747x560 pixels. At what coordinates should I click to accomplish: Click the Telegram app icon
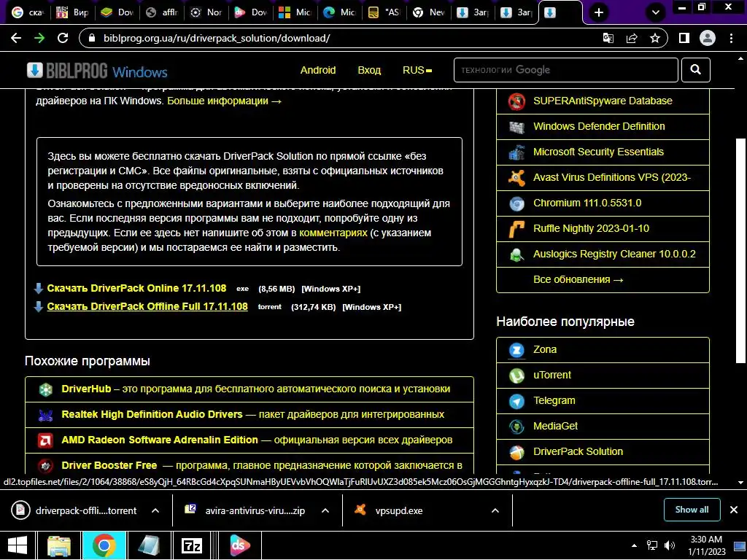[x=516, y=402]
